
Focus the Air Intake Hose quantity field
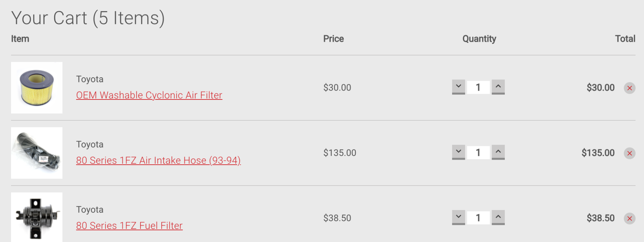[478, 153]
